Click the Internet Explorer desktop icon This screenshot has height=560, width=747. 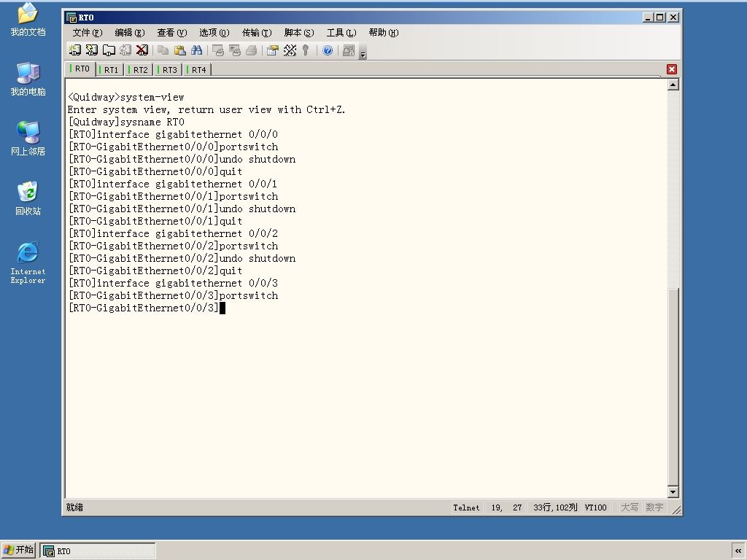(x=28, y=262)
